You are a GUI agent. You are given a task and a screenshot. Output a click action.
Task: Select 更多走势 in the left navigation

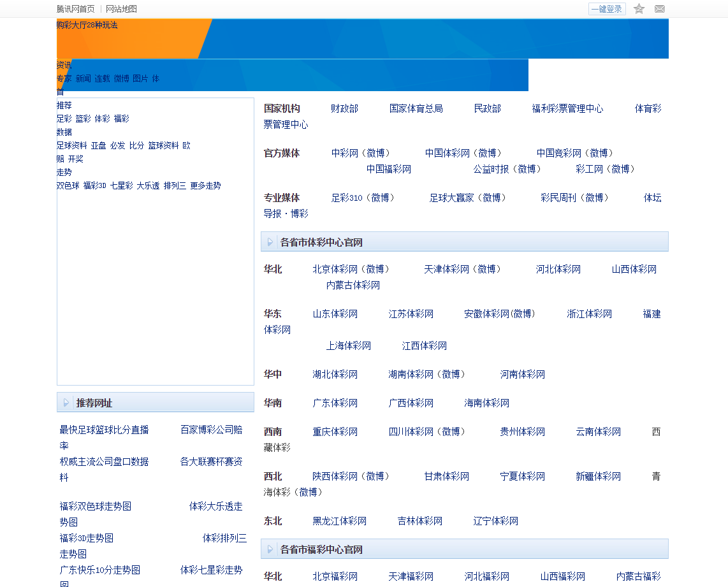pos(205,185)
